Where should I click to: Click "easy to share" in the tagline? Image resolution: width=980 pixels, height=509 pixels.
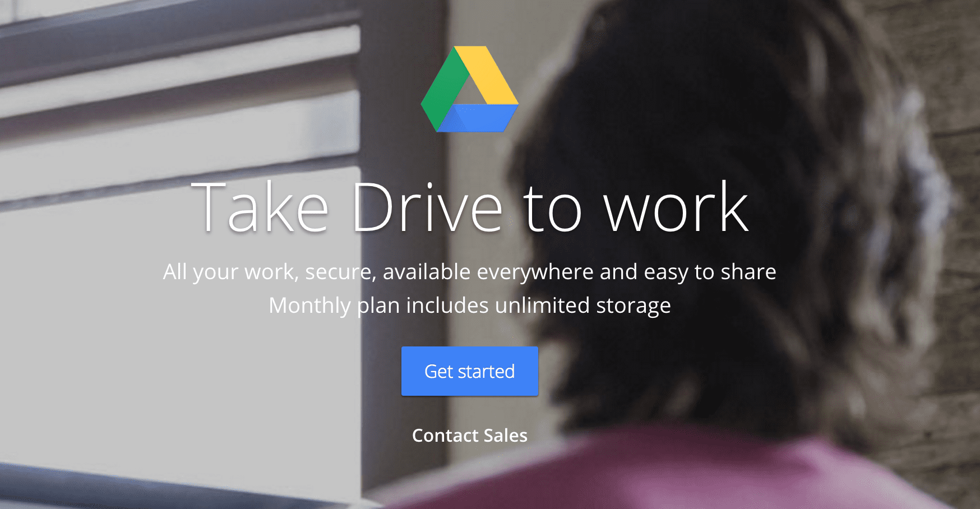point(710,272)
